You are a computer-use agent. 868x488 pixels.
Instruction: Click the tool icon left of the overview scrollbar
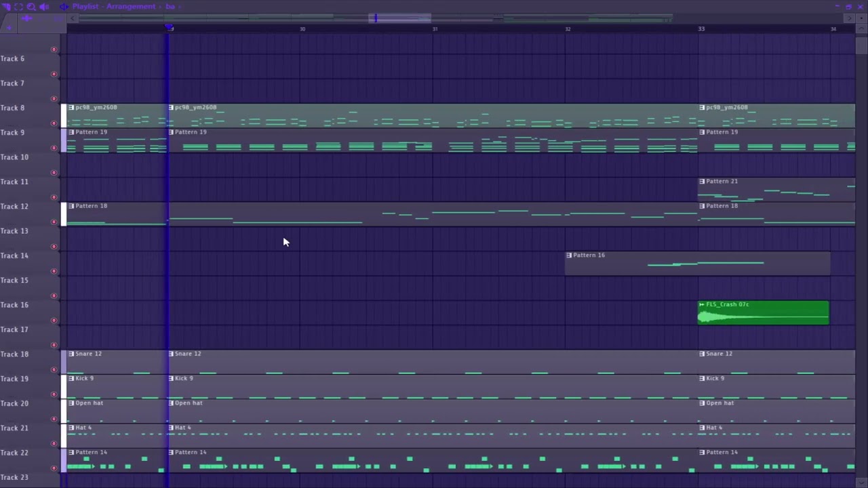click(x=27, y=18)
